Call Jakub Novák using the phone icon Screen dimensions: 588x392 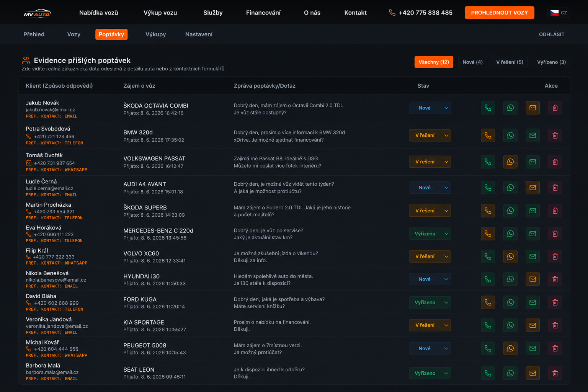pyautogui.click(x=488, y=108)
